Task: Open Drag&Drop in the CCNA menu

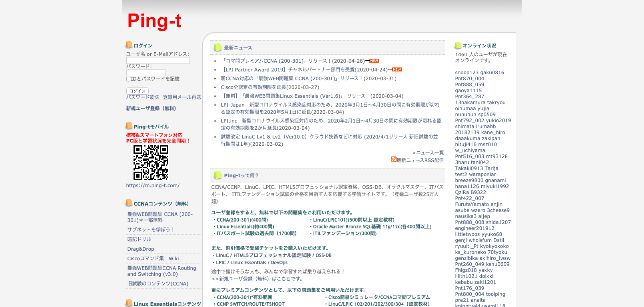Action: click(140, 249)
